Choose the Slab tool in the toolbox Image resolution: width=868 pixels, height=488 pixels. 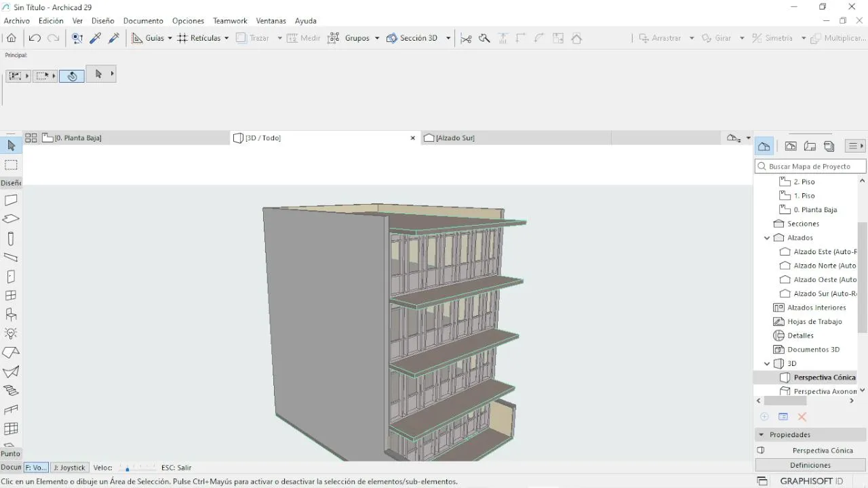[11, 219]
